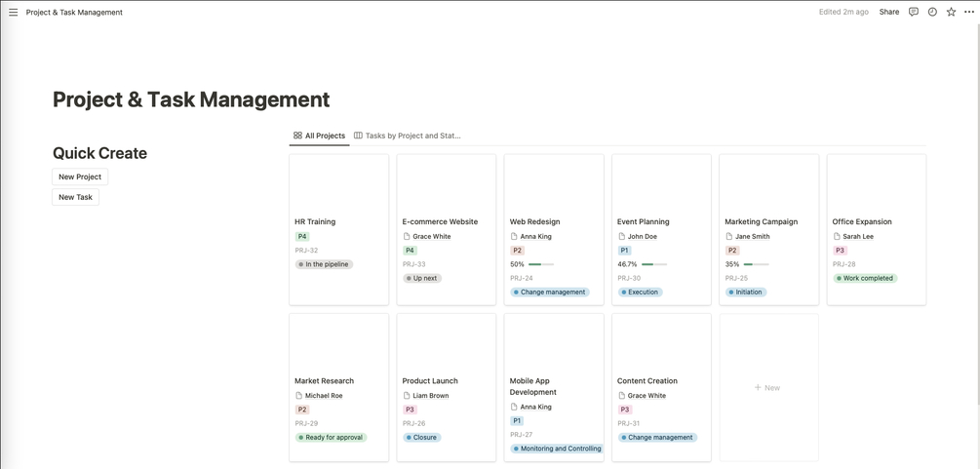
Task: Click Share in the top bar
Action: click(x=888, y=12)
